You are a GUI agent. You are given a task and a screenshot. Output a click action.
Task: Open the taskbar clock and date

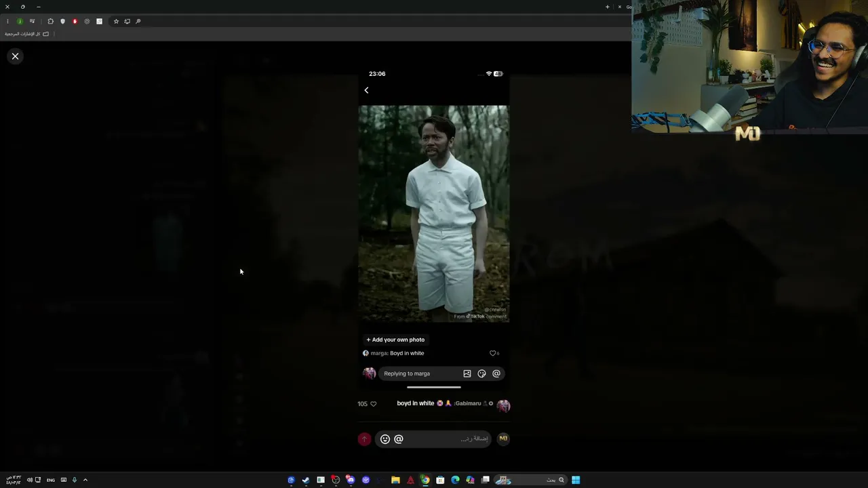point(13,480)
